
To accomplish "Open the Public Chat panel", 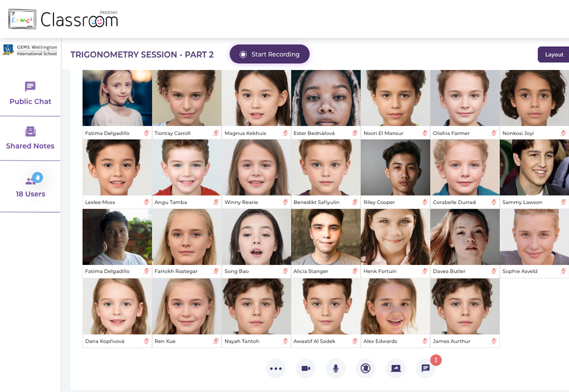I will (30, 93).
